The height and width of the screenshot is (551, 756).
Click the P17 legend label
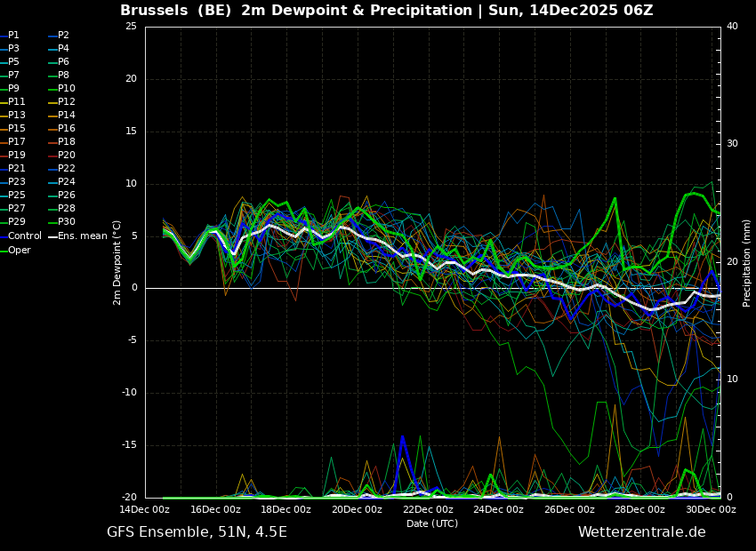16,141
